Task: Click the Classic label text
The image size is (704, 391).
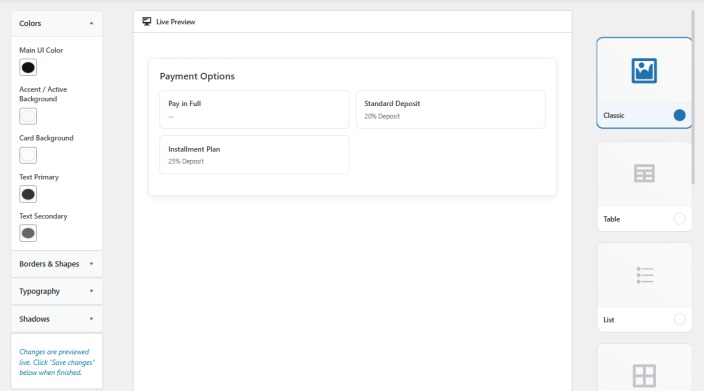Action: [x=614, y=115]
